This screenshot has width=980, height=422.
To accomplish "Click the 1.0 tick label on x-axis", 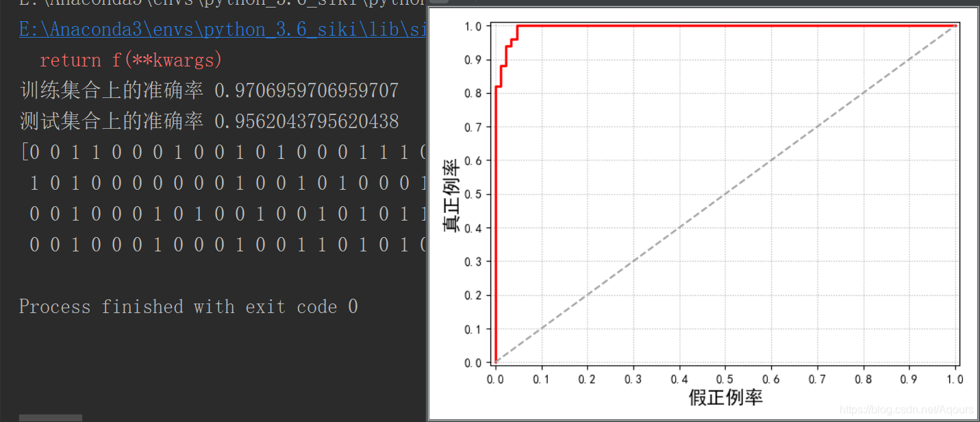I will pyautogui.click(x=955, y=379).
